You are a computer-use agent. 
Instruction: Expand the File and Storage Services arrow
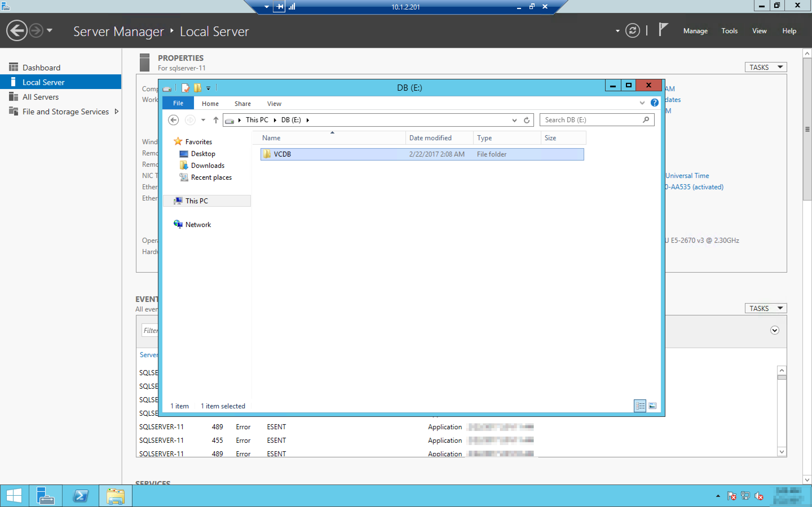pos(116,111)
